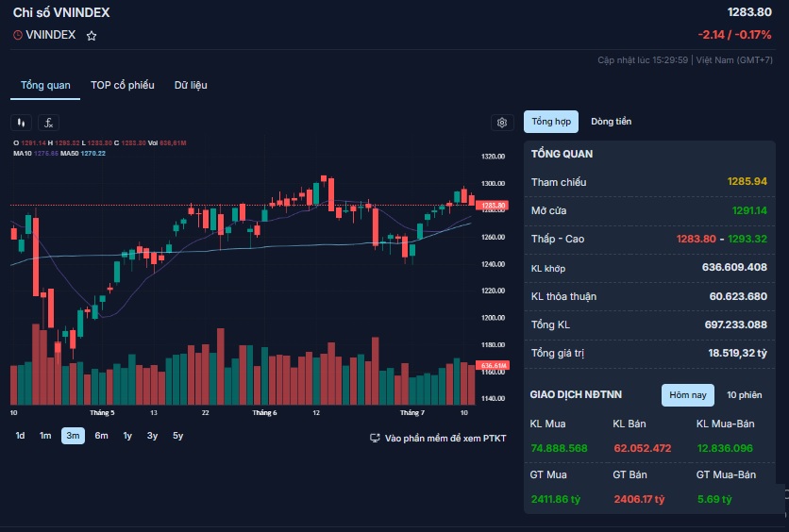Viewport: 789px width, 532px height.
Task: Set chart range to 6m
Action: 101,436
